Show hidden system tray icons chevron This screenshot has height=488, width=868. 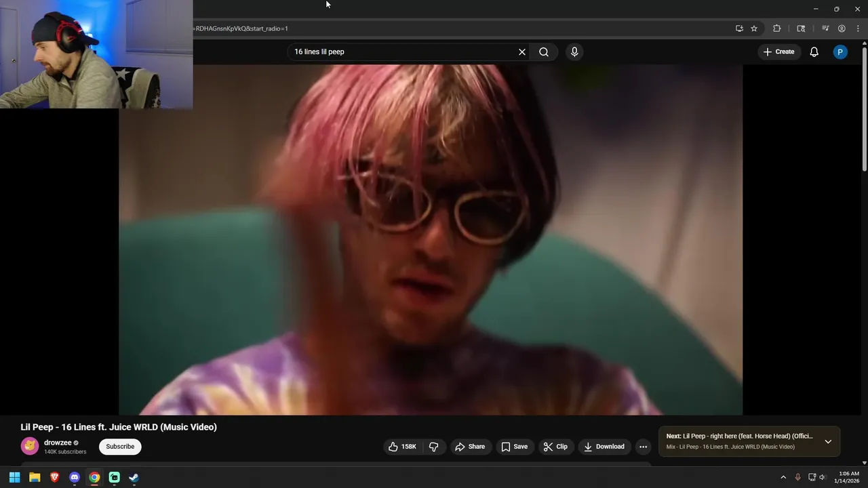tap(783, 477)
